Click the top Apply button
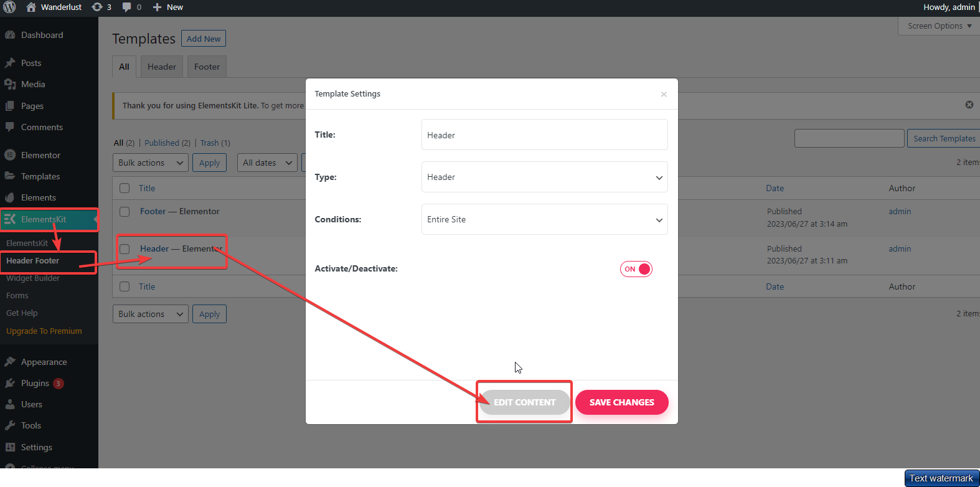Image resolution: width=980 pixels, height=487 pixels. (x=210, y=163)
